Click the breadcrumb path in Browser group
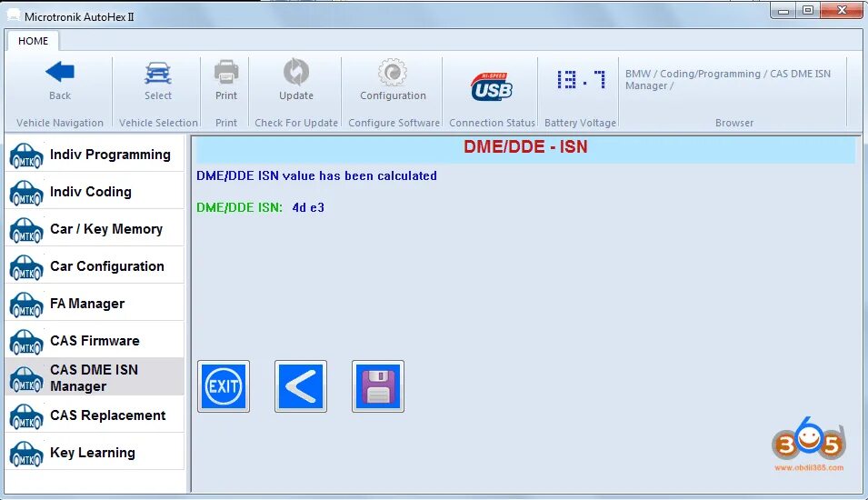868x500 pixels. [x=728, y=80]
